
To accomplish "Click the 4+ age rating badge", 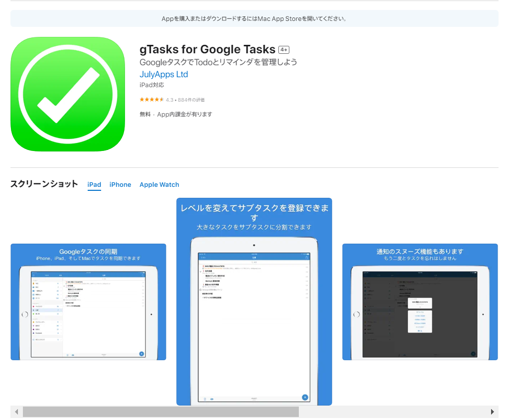I will 284,50.
